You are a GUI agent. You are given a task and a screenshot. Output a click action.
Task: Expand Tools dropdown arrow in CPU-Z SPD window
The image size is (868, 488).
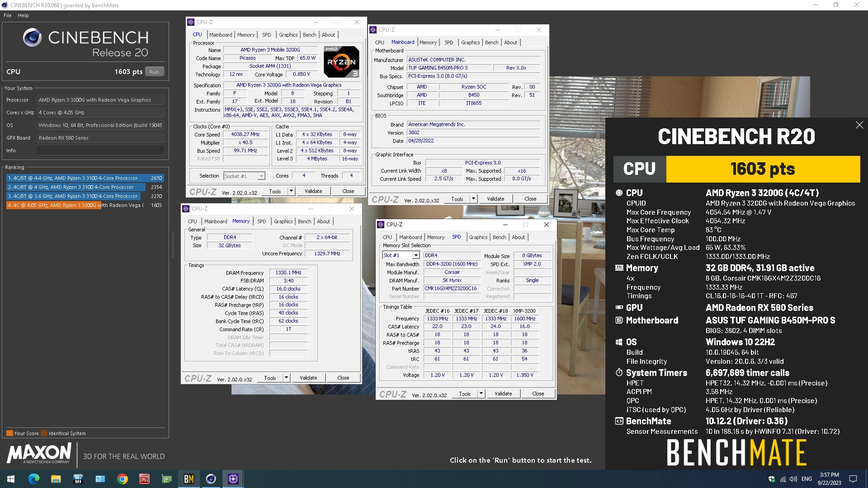click(x=481, y=394)
